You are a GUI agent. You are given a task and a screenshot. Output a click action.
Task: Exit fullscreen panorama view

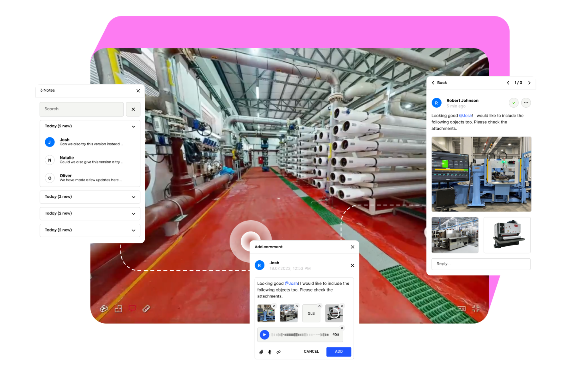click(476, 308)
